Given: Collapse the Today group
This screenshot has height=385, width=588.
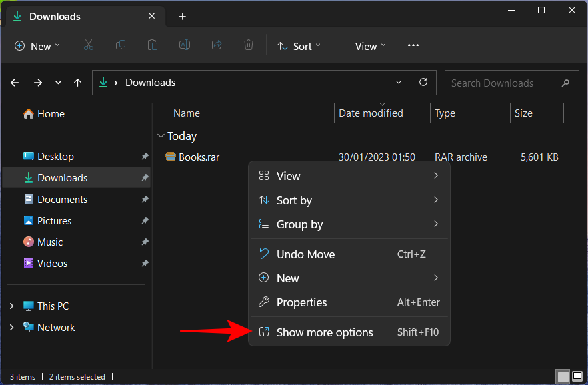Looking at the screenshot, I should pyautogui.click(x=161, y=136).
